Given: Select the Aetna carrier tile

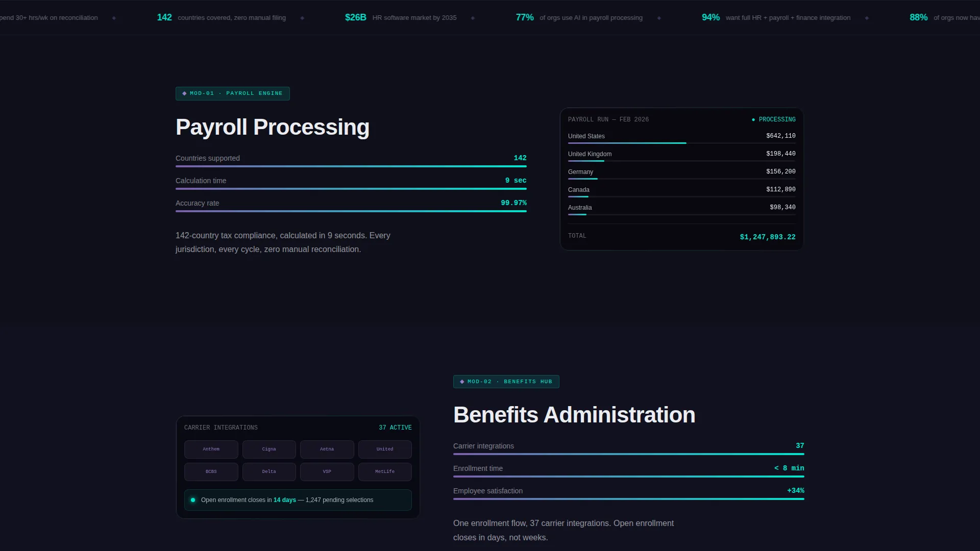Looking at the screenshot, I should 327,449.
